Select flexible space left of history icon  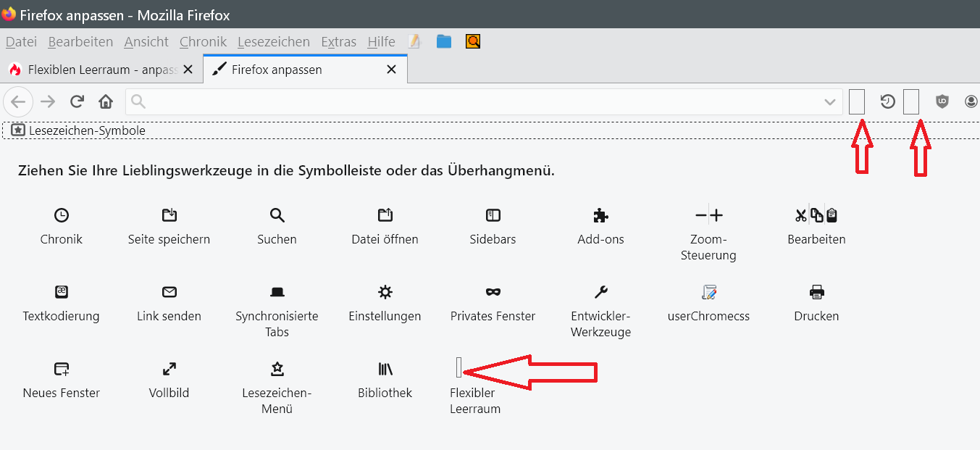(857, 101)
